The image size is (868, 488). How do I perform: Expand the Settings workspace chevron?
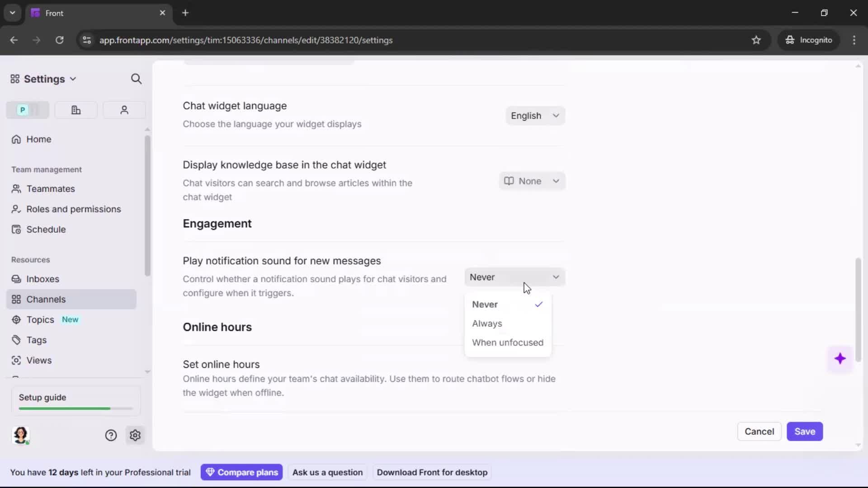click(x=73, y=79)
